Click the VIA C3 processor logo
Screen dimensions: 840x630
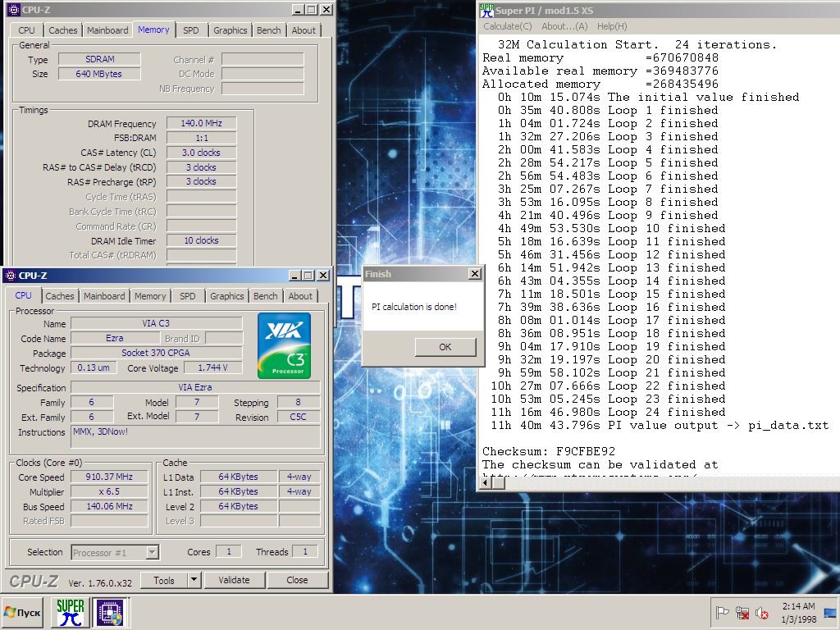[284, 346]
